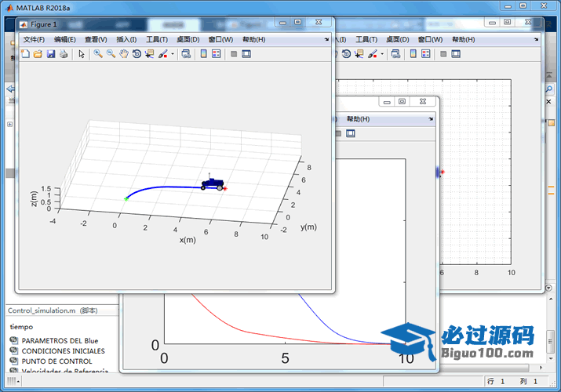Enable the Pan hand tool in Figure 1

point(124,54)
